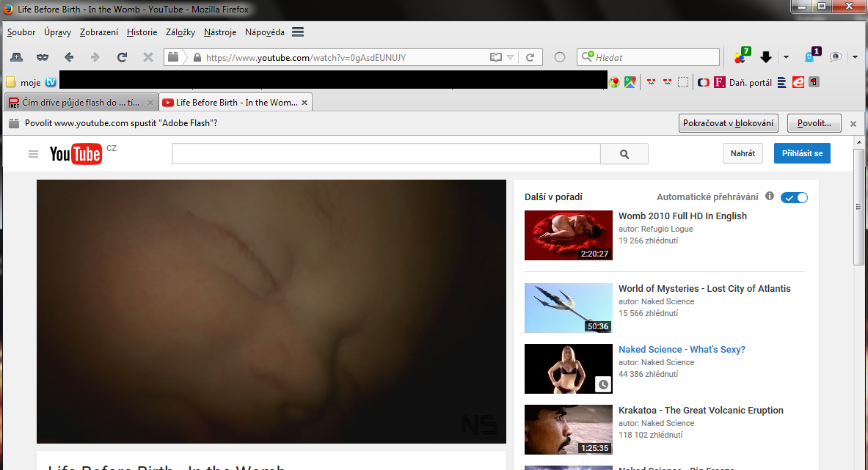Click the stop loading X icon

[x=147, y=57]
